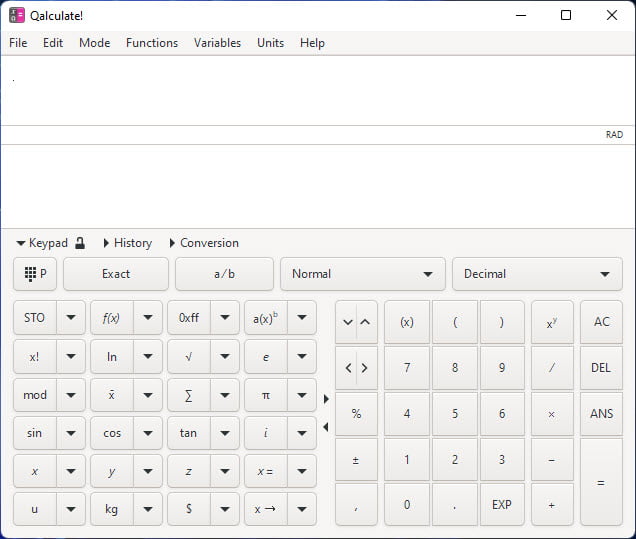Click the x to the power y button
This screenshot has width=636, height=539.
(x=552, y=322)
